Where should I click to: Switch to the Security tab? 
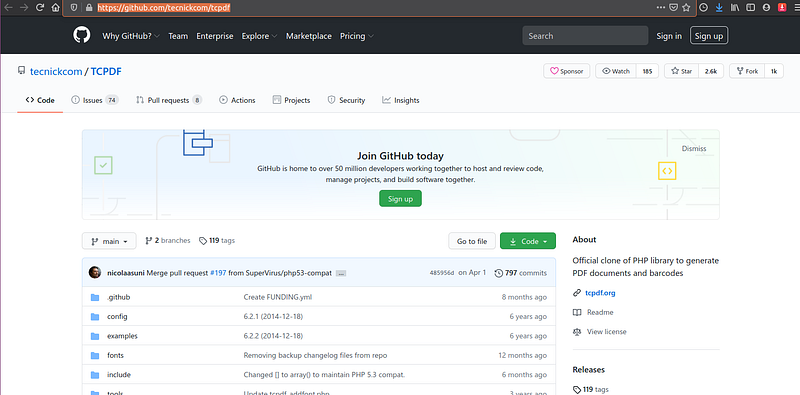pyautogui.click(x=346, y=101)
